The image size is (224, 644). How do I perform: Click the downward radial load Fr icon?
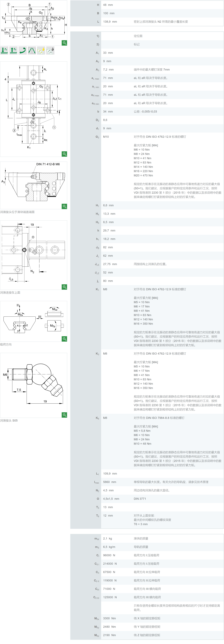(x=5, y=50)
